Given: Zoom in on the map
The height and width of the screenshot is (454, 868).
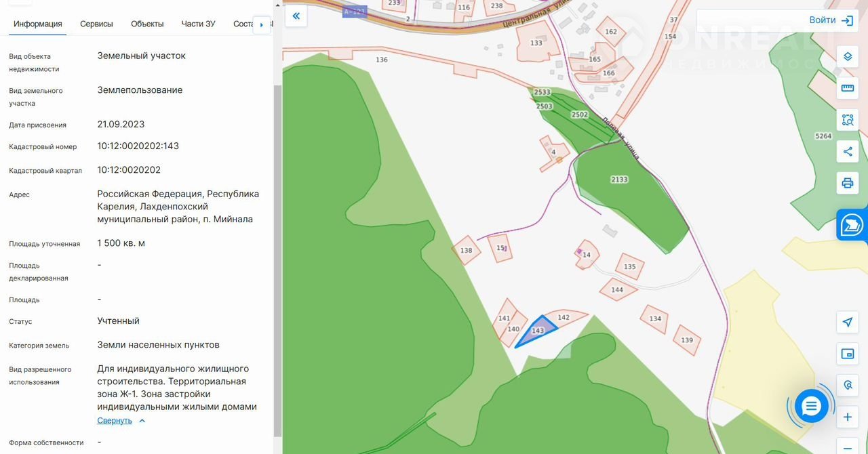Looking at the screenshot, I should click(x=847, y=417).
